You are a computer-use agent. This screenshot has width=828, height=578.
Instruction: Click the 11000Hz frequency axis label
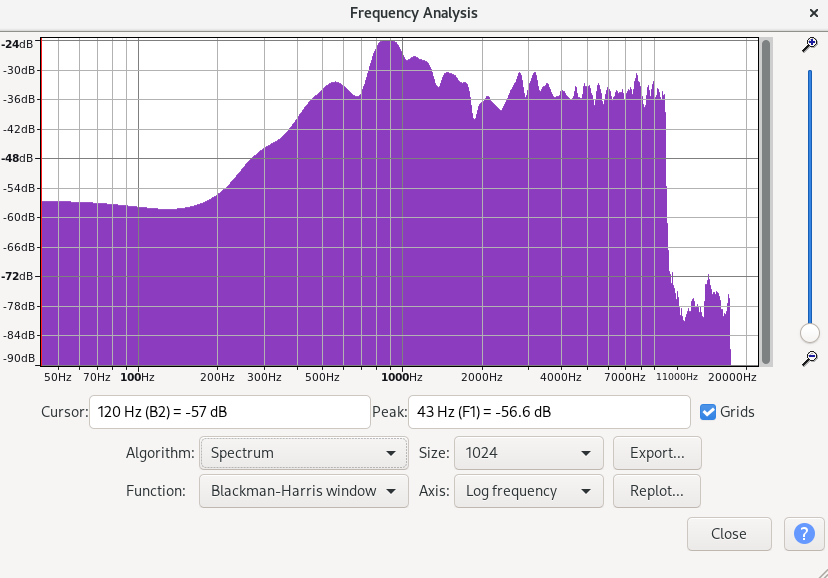click(x=676, y=377)
